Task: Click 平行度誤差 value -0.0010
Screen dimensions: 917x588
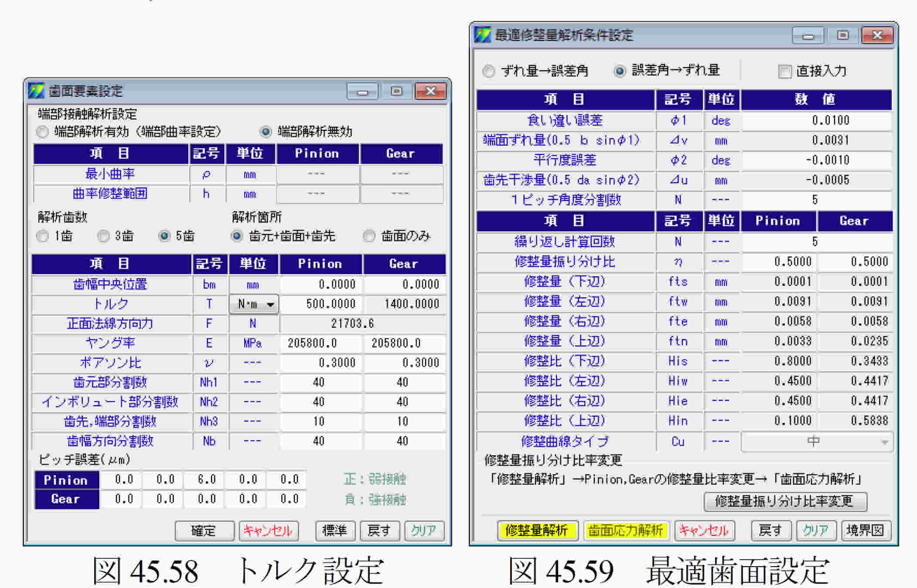Action: point(817,160)
